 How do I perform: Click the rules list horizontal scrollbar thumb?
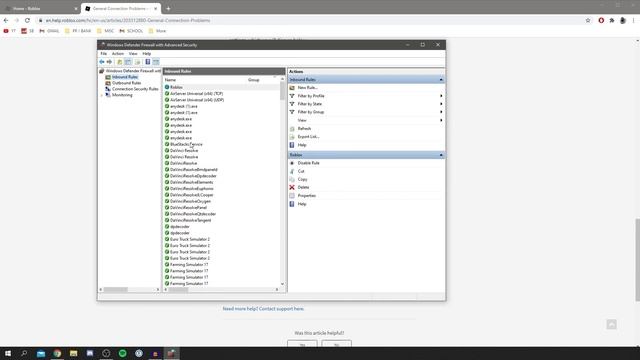point(178,290)
